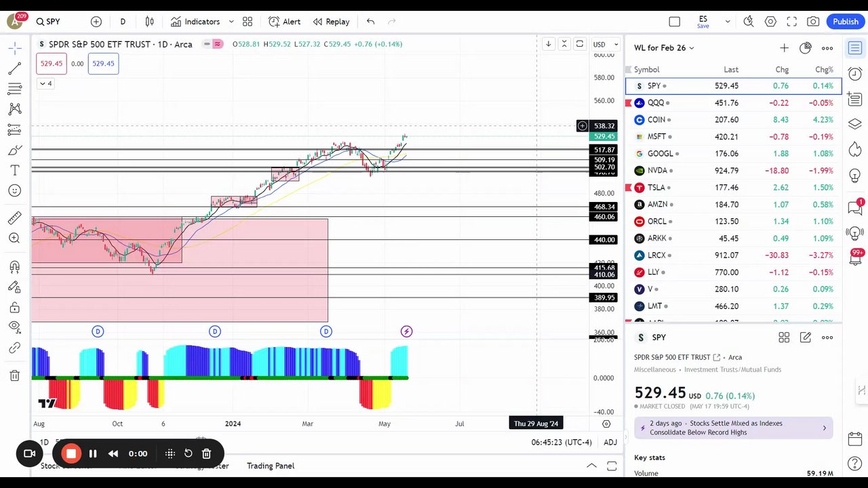Open the Replay mode

click(331, 22)
